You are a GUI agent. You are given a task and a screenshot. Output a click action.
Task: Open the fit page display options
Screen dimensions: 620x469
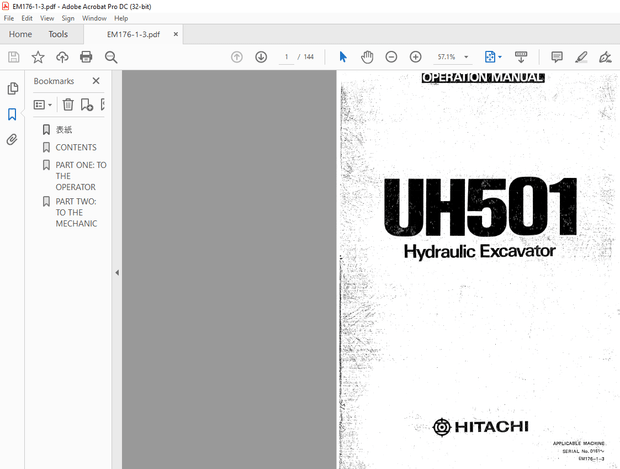pos(493,57)
